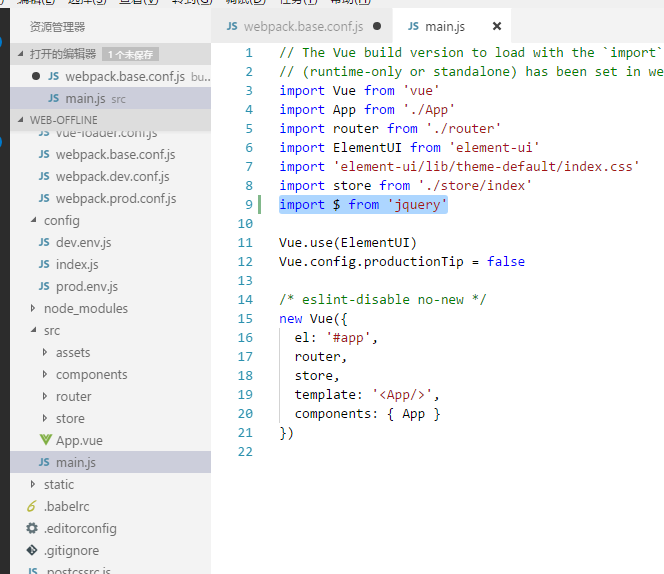Click the 'element-ui' string on line 6

[494, 148]
